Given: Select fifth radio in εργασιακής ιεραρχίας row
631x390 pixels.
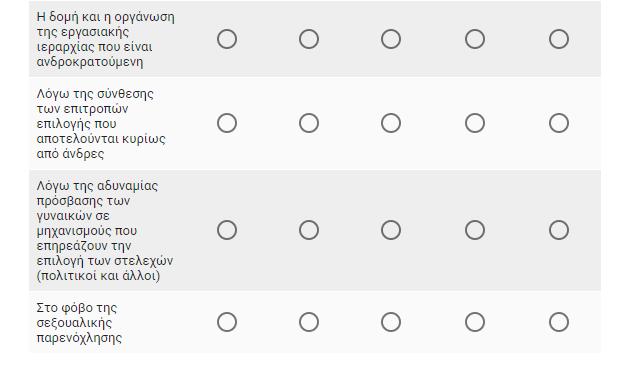Looking at the screenshot, I should point(559,39).
